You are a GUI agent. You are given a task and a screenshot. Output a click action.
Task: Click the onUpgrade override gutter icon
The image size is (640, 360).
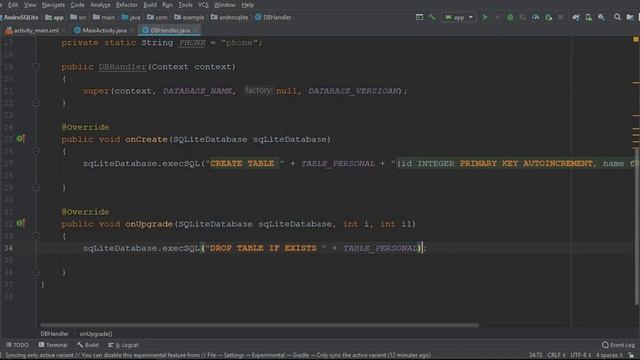[x=20, y=223]
